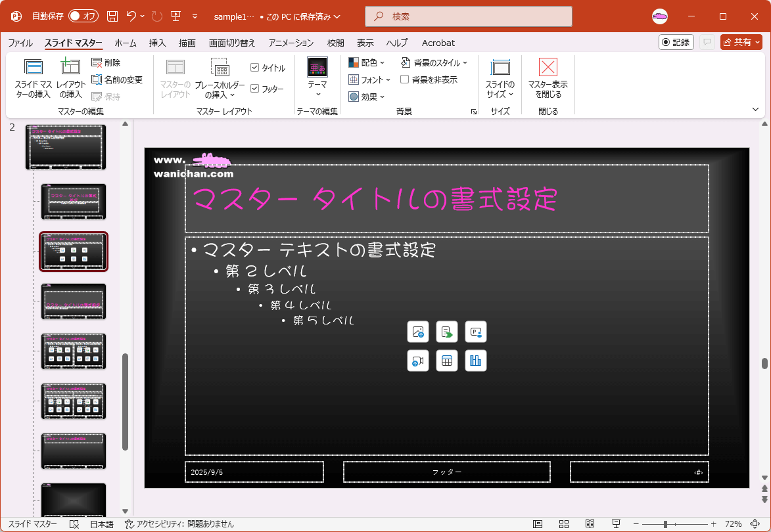Image resolution: width=771 pixels, height=532 pixels.
Task: Uncheck the フッター checkbox
Action: pos(255,89)
